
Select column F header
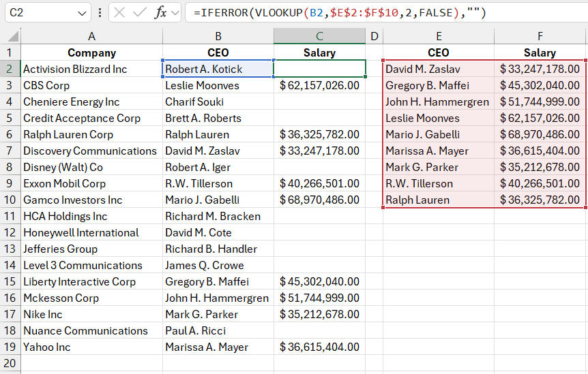pyautogui.click(x=540, y=36)
